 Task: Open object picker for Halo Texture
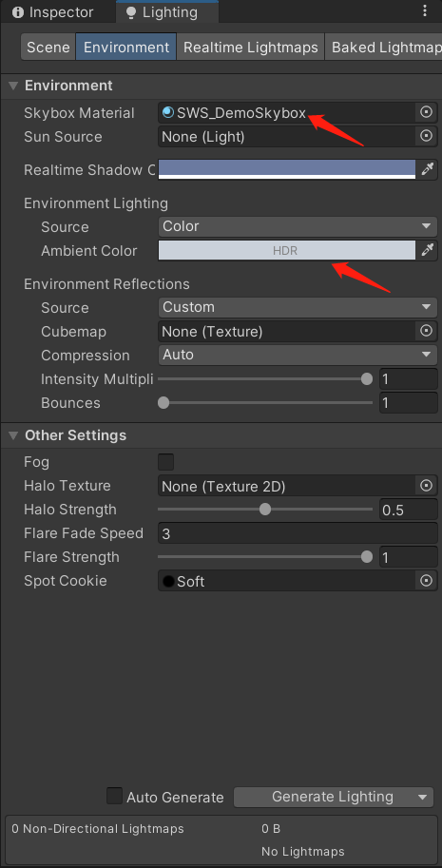426,486
